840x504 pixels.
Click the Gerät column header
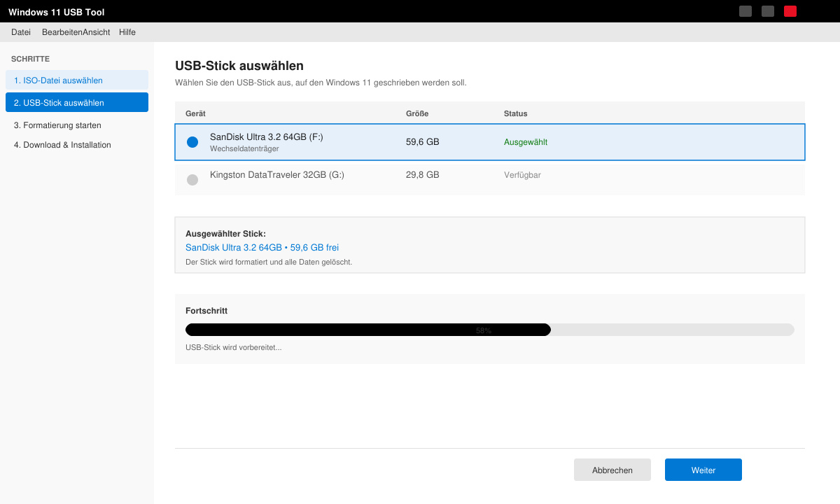[x=195, y=113]
